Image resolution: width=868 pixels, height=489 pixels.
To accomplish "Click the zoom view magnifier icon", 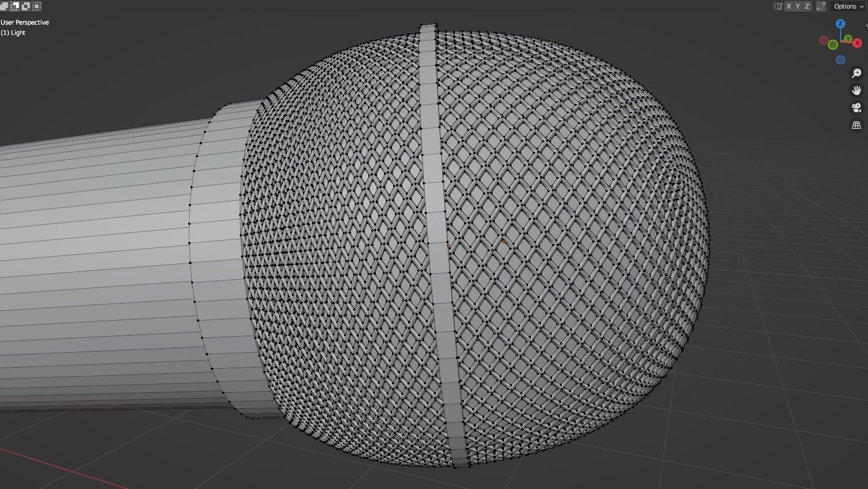I will click(857, 73).
